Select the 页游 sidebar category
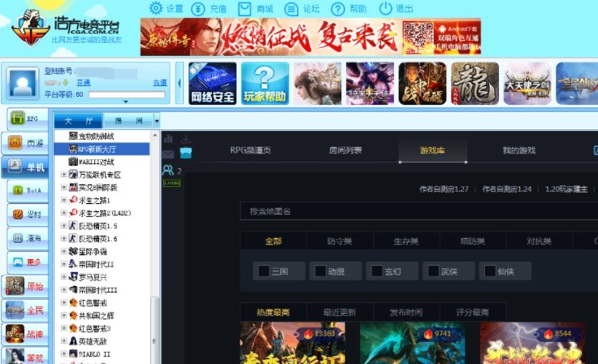This screenshot has height=364, width=598. pyautogui.click(x=25, y=143)
